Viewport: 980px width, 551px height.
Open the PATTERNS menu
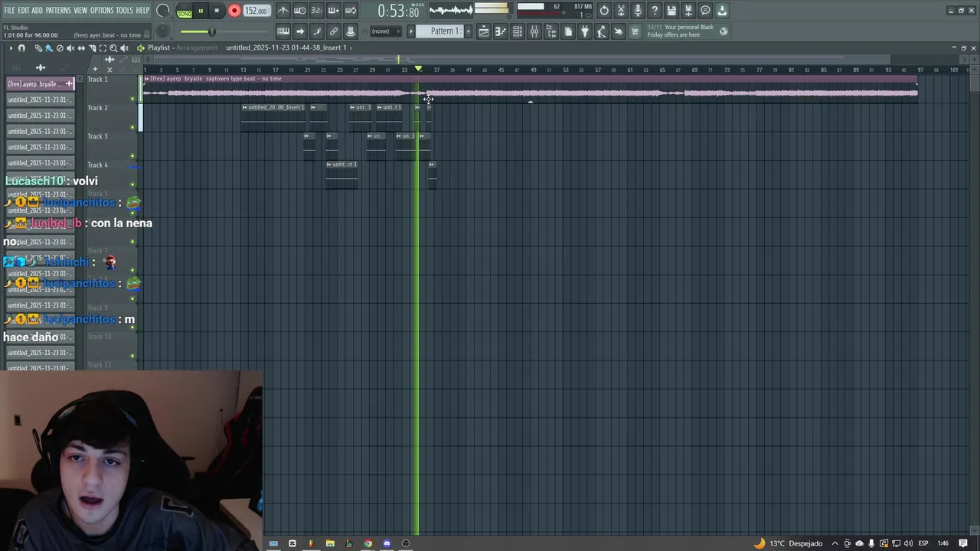pos(58,11)
